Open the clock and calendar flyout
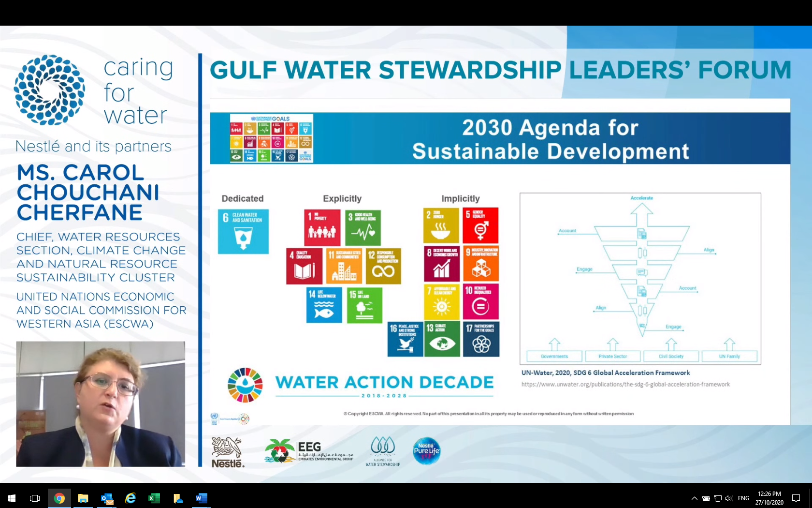This screenshot has height=508, width=812. point(769,498)
